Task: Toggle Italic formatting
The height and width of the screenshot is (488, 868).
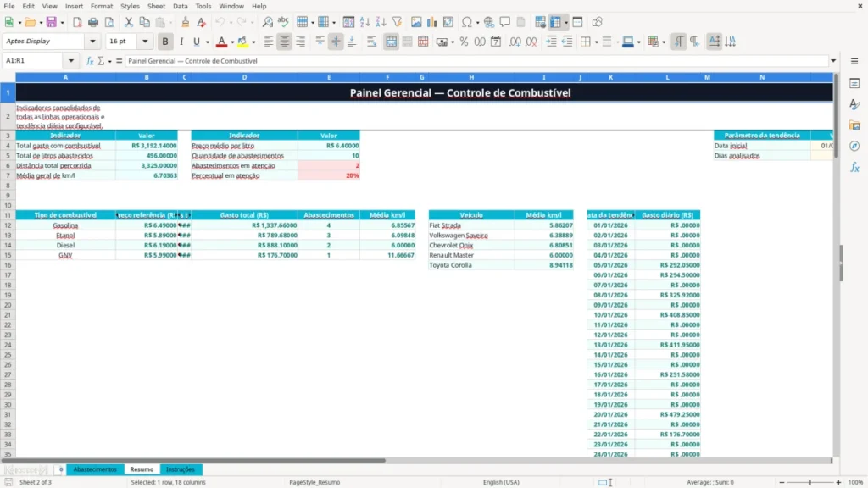Action: pos(181,42)
